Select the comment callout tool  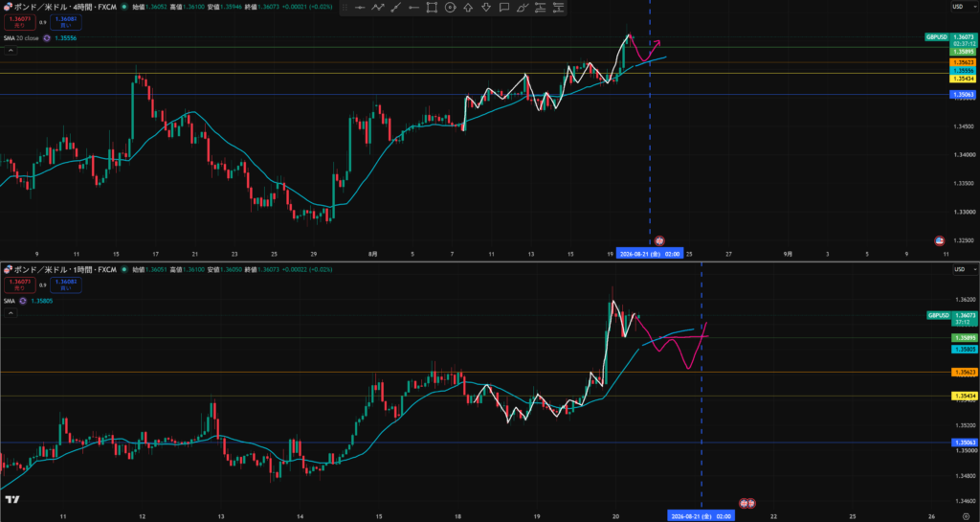(503, 8)
